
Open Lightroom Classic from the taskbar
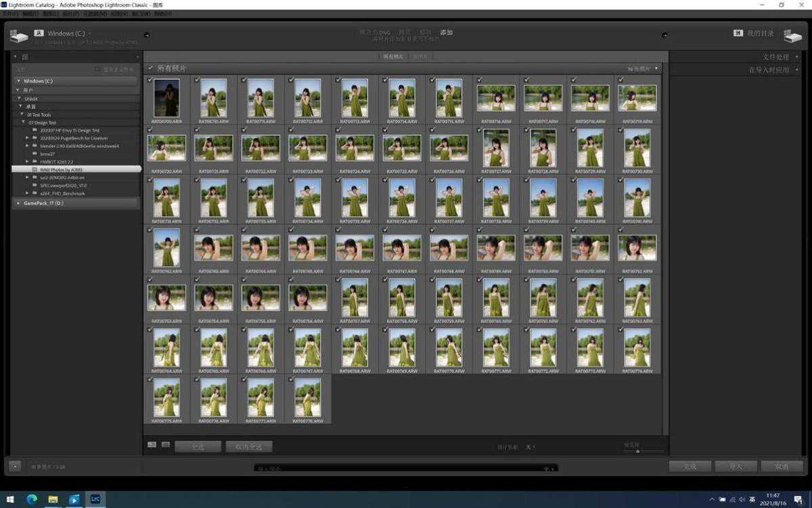click(95, 499)
